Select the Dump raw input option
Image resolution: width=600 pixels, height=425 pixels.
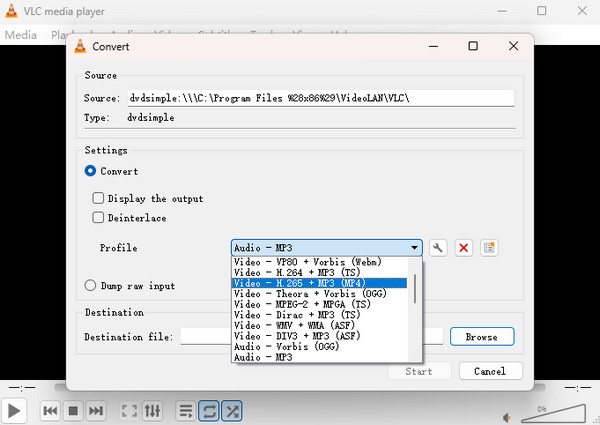(x=90, y=285)
